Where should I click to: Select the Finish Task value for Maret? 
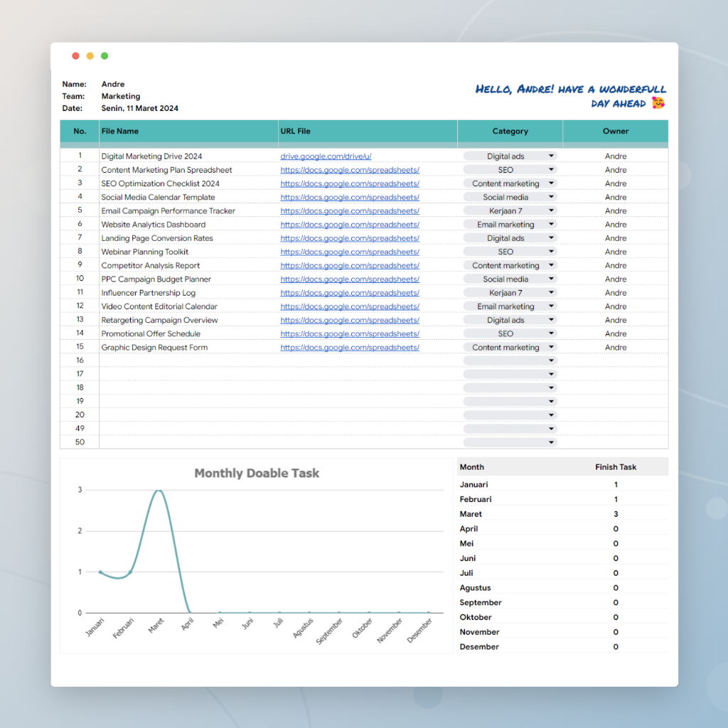(616, 514)
